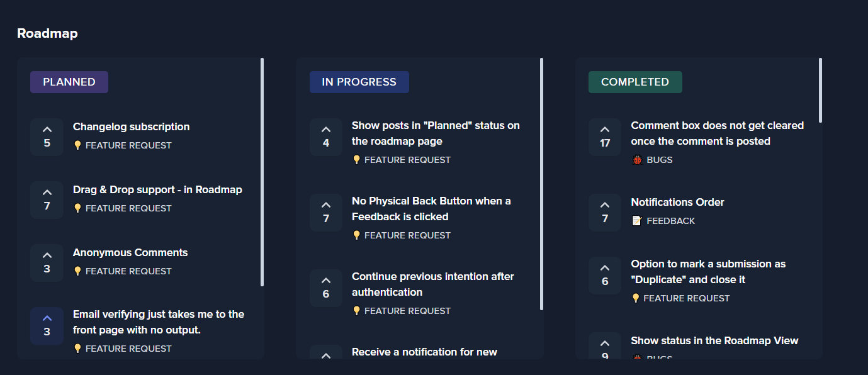The image size is (868, 375).
Task: Upvote the mark as Duplicate request
Action: coord(605,275)
